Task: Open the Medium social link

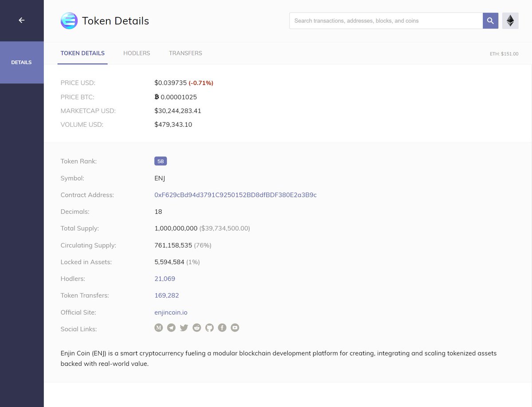Action: point(159,328)
